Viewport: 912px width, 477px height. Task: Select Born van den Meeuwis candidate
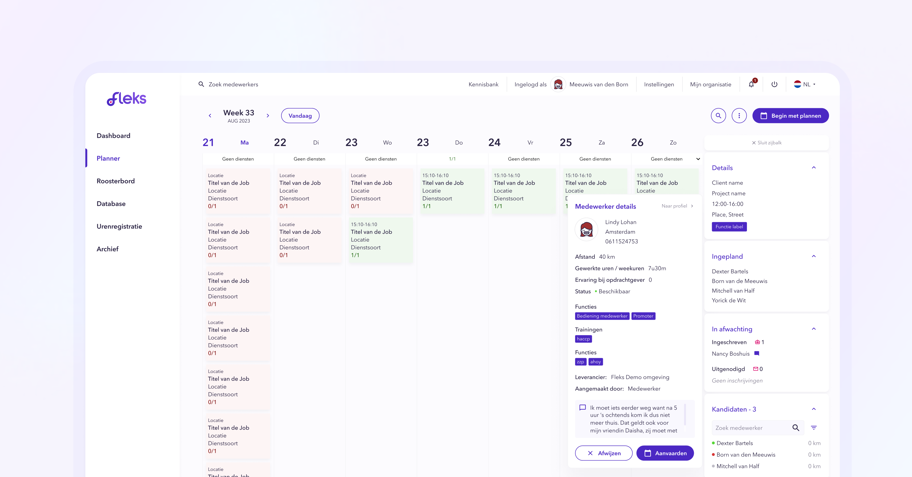[746, 455]
